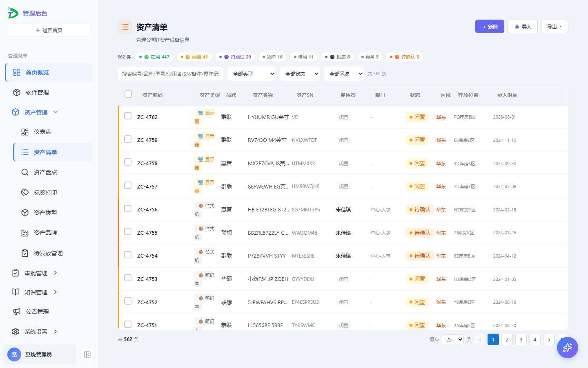Click the 系统管理员 avatar icon
The image size is (588, 368).
(14, 355)
